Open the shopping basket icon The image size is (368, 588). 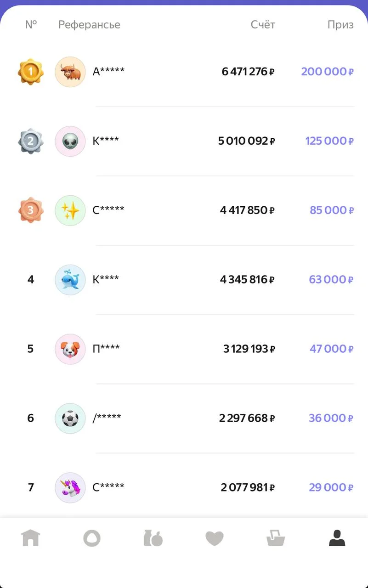[276, 538]
